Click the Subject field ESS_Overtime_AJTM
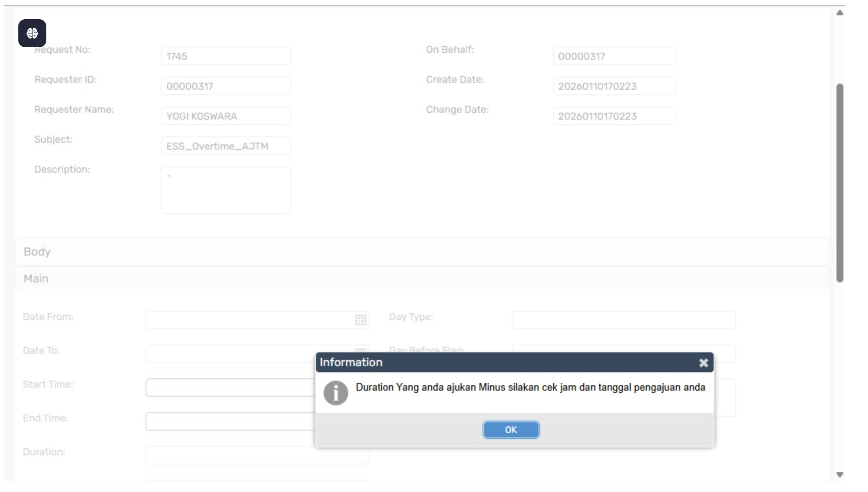 226,146
